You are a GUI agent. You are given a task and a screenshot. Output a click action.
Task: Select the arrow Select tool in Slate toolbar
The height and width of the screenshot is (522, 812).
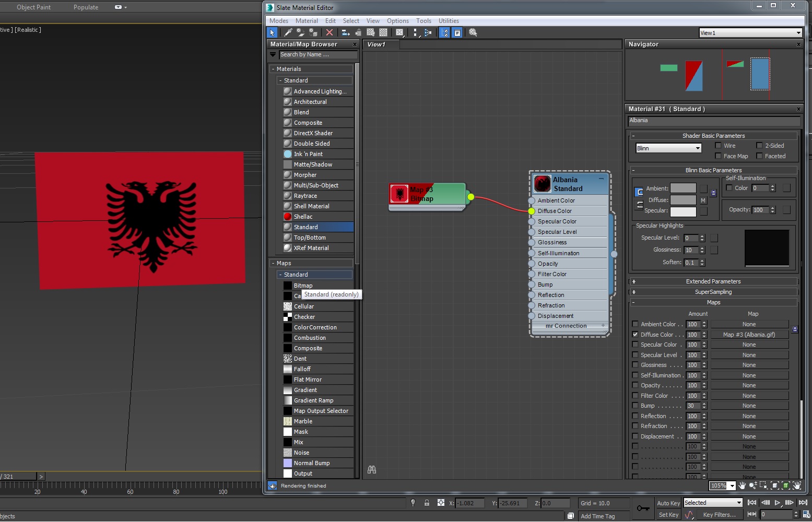pyautogui.click(x=272, y=32)
